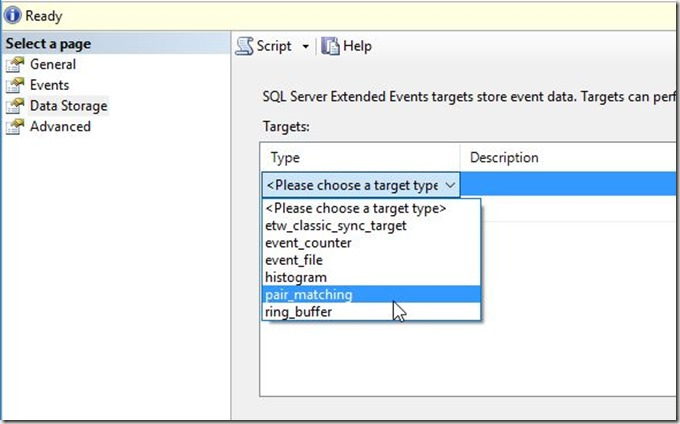
Task: Select the Data Storage page
Action: pos(69,106)
